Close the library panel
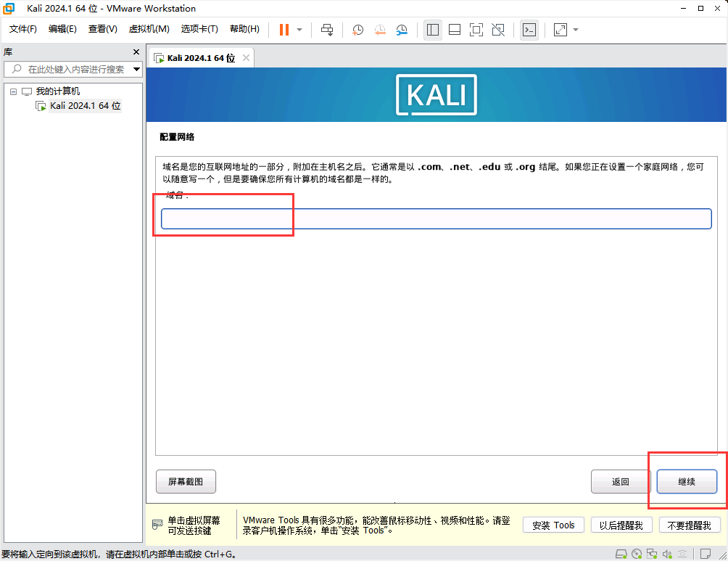728x561 pixels. coord(136,52)
